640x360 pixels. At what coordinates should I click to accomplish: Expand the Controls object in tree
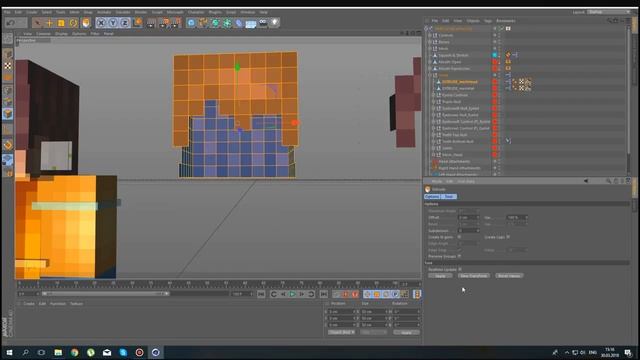click(x=430, y=36)
